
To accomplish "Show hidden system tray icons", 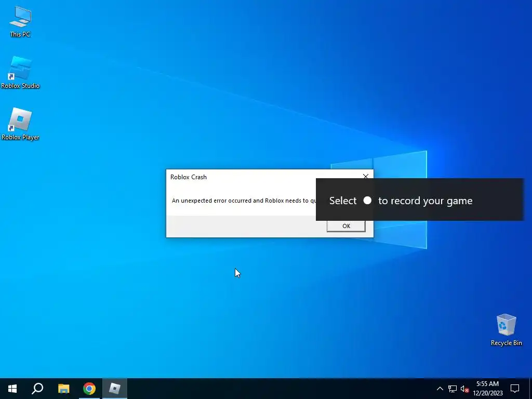I will click(x=440, y=389).
